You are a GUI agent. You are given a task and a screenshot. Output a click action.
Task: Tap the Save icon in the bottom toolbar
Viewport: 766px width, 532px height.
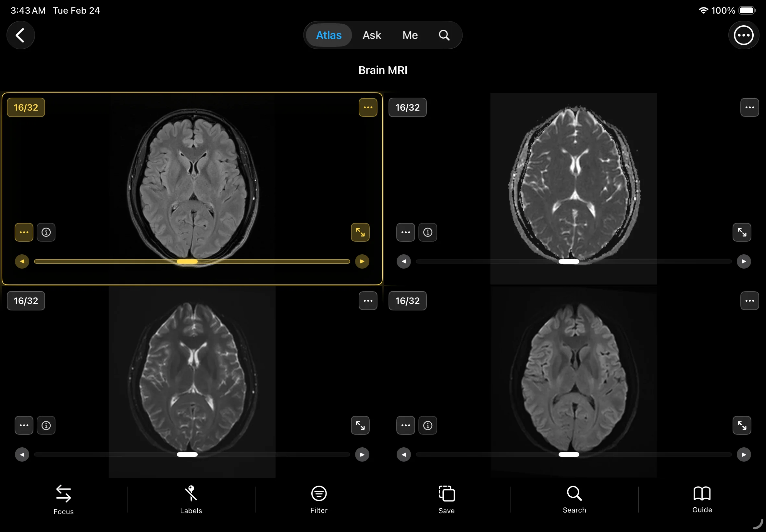(446, 499)
